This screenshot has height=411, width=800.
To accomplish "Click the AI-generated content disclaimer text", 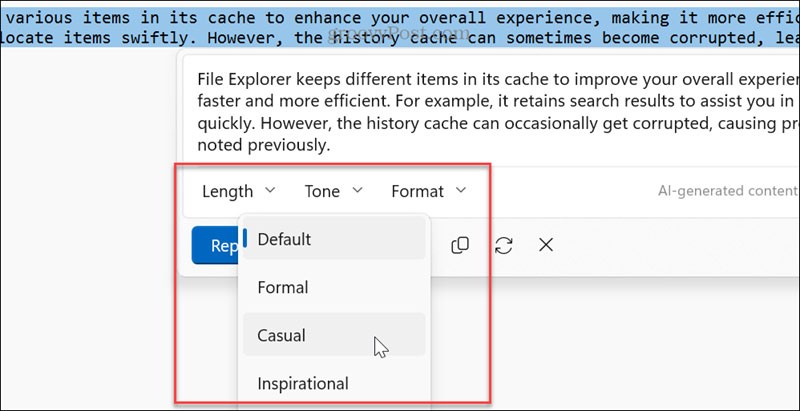I will tap(727, 191).
